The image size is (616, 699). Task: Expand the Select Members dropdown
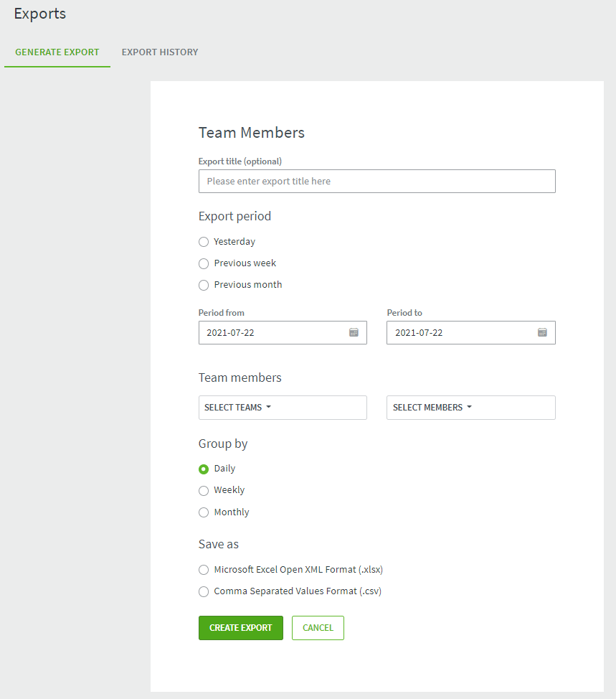coord(471,408)
